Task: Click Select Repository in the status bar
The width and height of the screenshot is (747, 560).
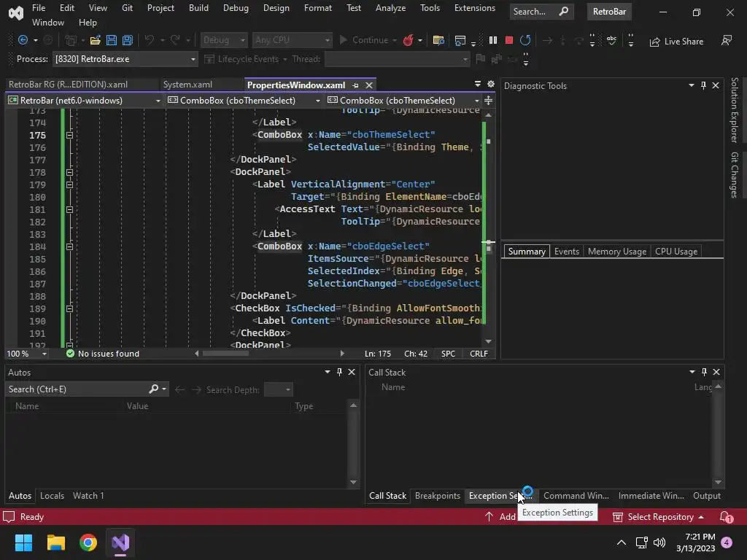Action: pyautogui.click(x=658, y=517)
